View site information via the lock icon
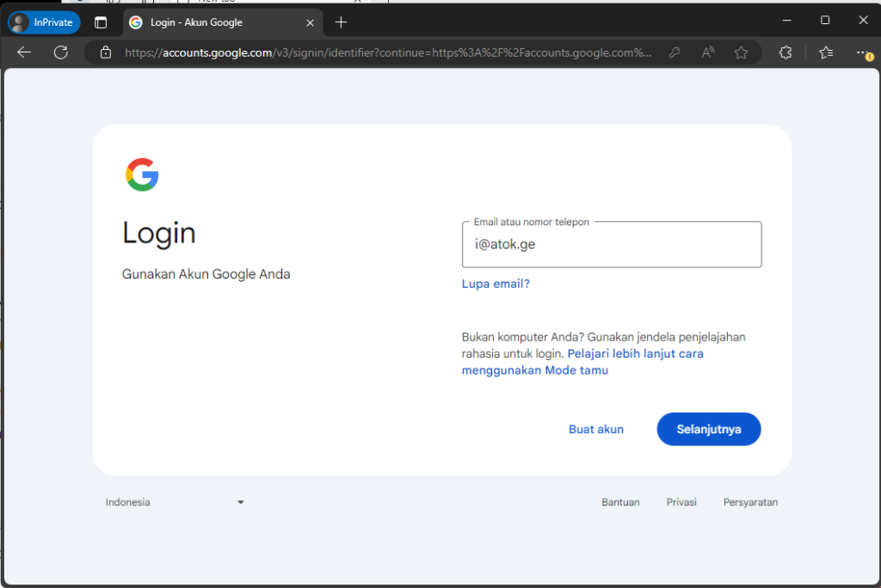 coord(106,52)
